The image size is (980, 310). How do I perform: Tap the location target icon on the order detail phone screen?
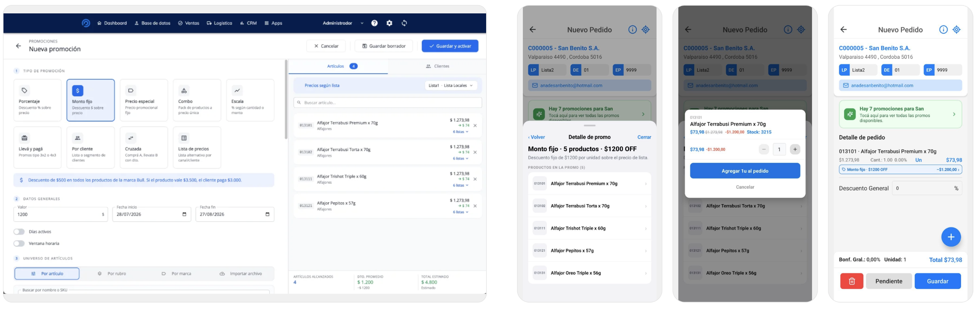(957, 30)
